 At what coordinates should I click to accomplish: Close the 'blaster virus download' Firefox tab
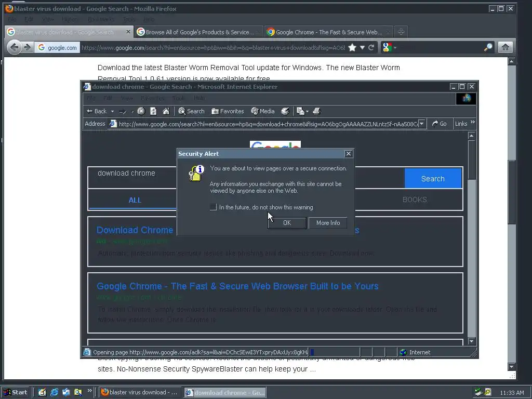pyautogui.click(x=128, y=32)
